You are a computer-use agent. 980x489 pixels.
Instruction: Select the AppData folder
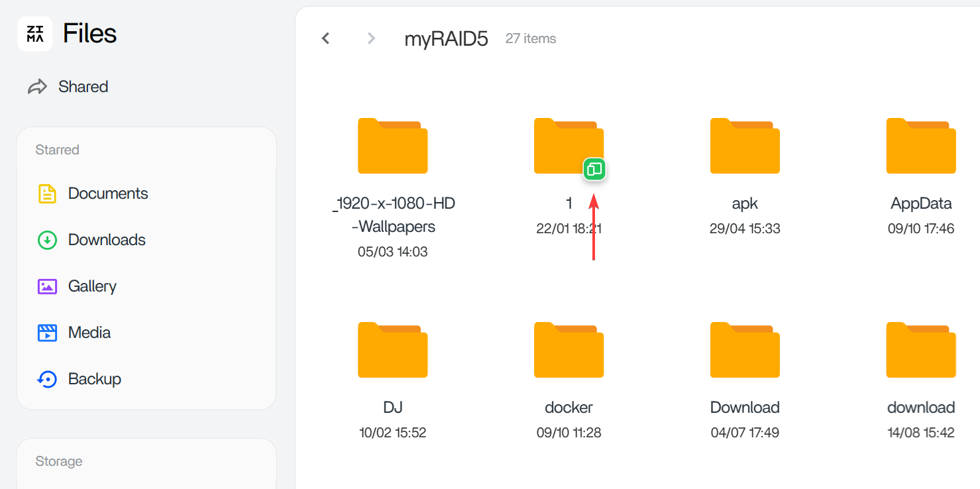921,146
